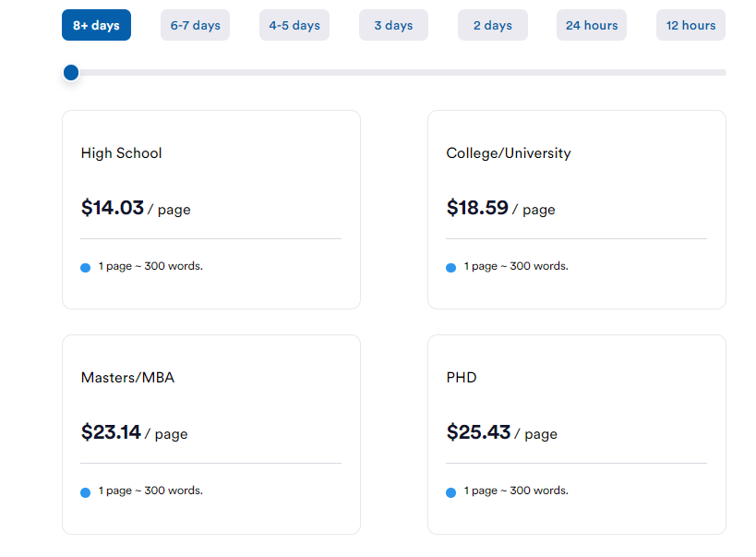Click the deadline slider handle
The width and height of the screenshot is (756, 557).
(x=71, y=73)
